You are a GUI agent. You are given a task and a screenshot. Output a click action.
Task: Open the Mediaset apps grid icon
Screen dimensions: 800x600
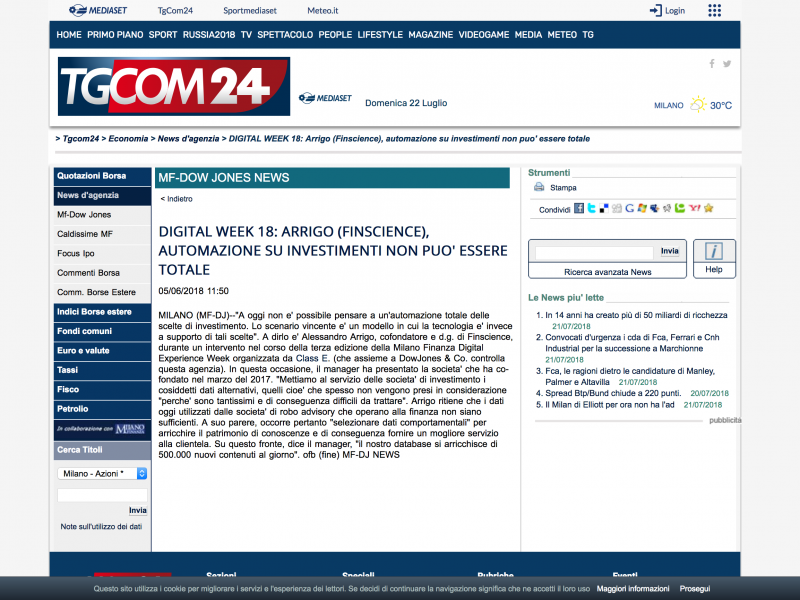pos(714,10)
